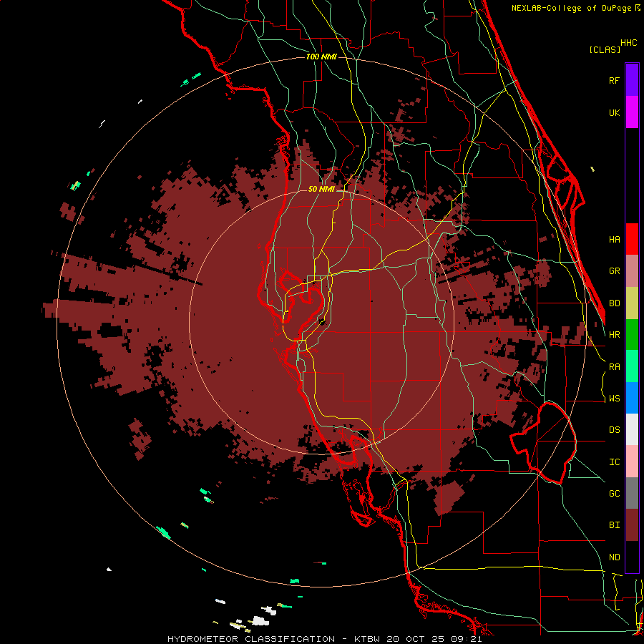Click the DS legend label

pos(614,430)
